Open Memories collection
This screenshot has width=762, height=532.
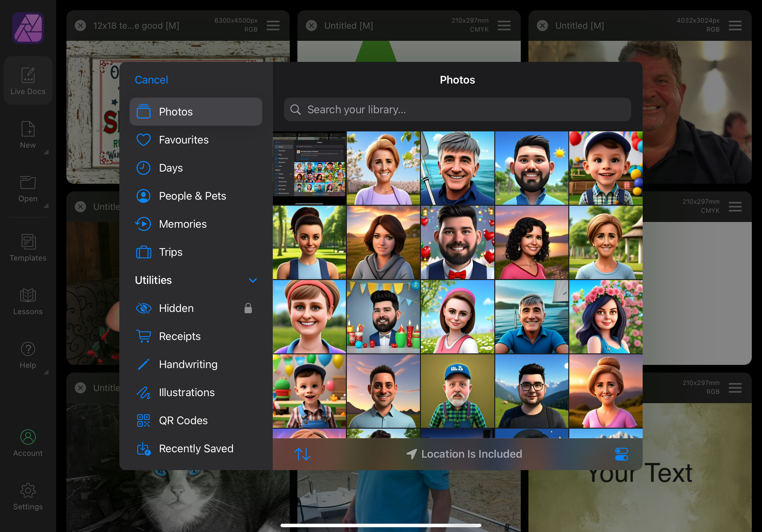point(196,224)
